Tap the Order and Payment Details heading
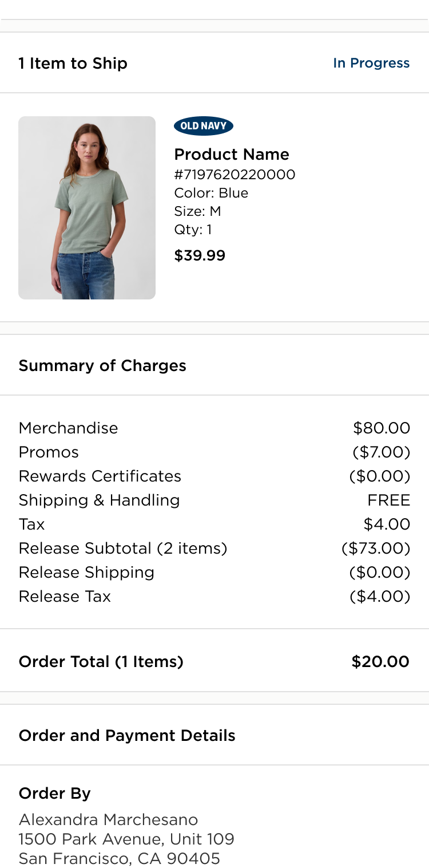 click(x=127, y=736)
